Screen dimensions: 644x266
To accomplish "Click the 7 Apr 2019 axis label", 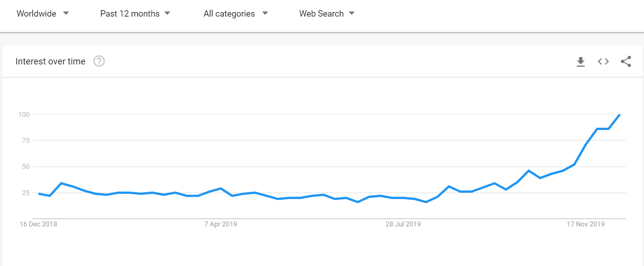I will (x=221, y=224).
